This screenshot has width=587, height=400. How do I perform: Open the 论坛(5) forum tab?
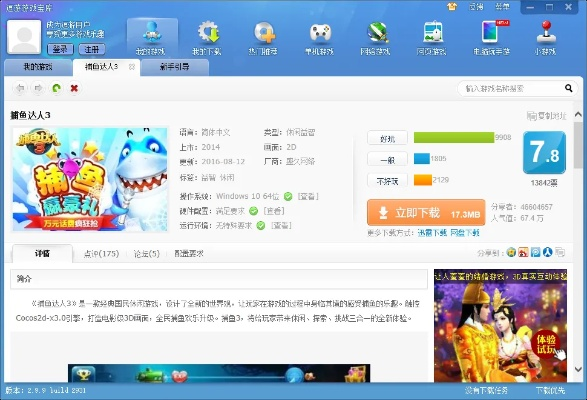coord(146,254)
